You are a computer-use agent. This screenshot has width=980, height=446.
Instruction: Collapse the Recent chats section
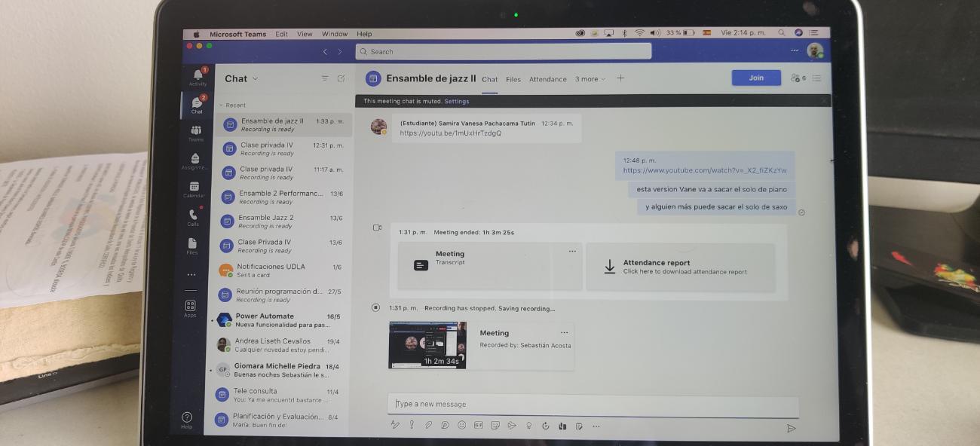pos(222,105)
